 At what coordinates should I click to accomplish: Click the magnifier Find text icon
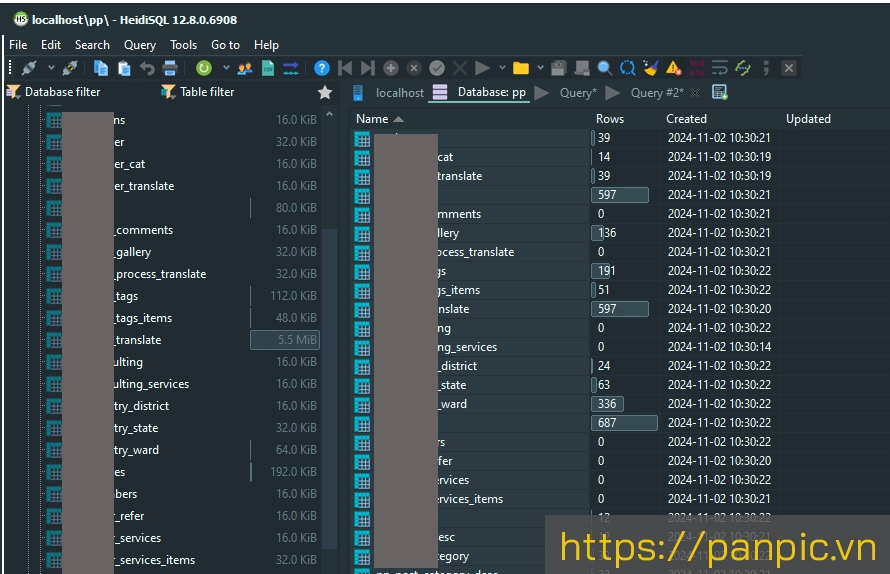(x=604, y=68)
